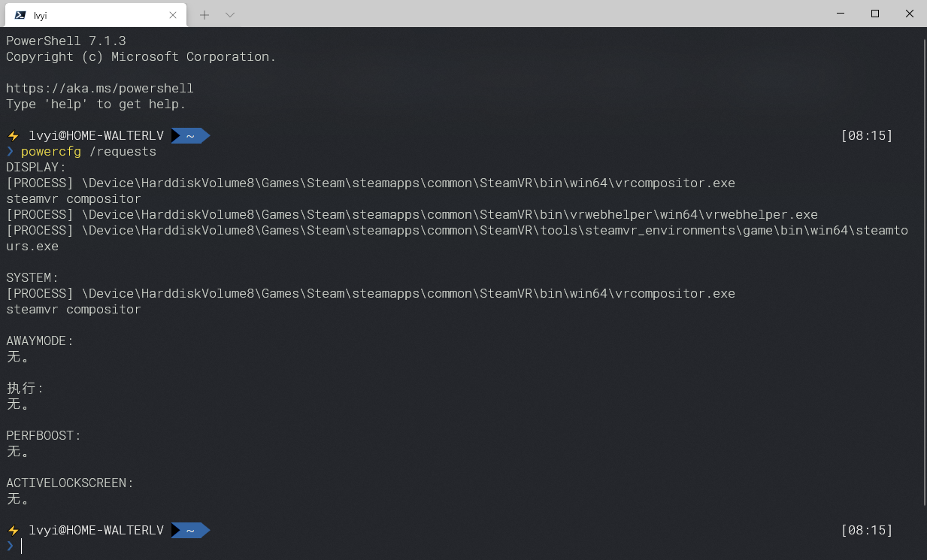
Task: Maximize the terminal window
Action: tap(875, 14)
